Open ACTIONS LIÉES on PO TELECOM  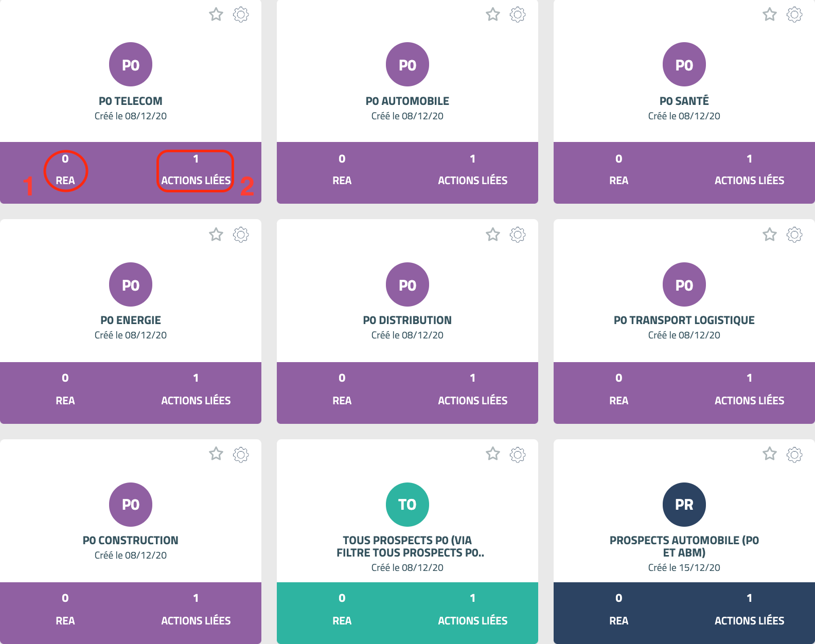click(196, 170)
